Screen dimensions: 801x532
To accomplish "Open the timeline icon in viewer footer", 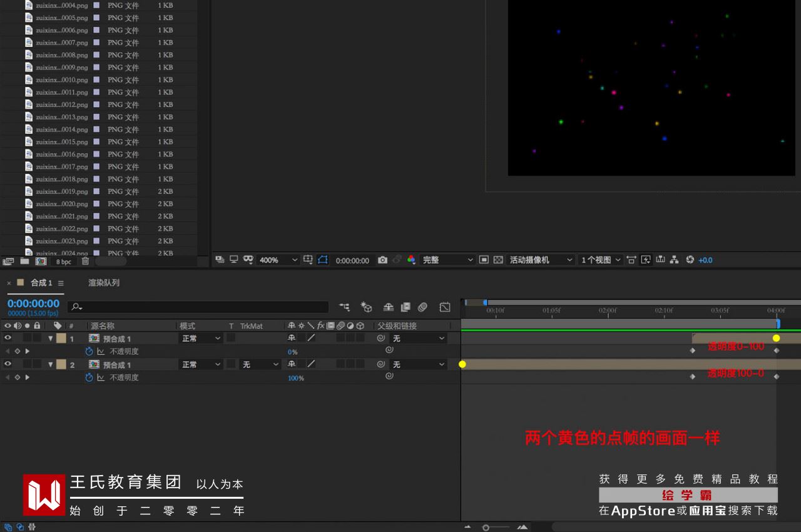I will [660, 260].
